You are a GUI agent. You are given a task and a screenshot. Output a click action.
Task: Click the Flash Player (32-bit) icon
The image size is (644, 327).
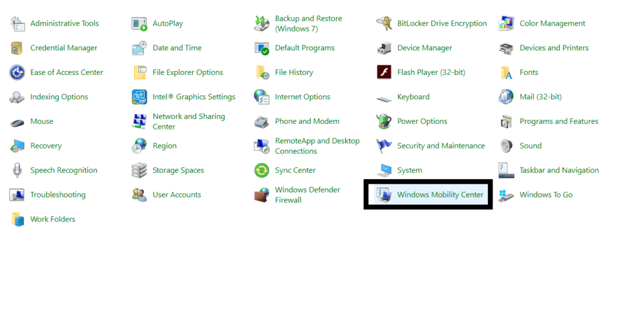point(384,72)
